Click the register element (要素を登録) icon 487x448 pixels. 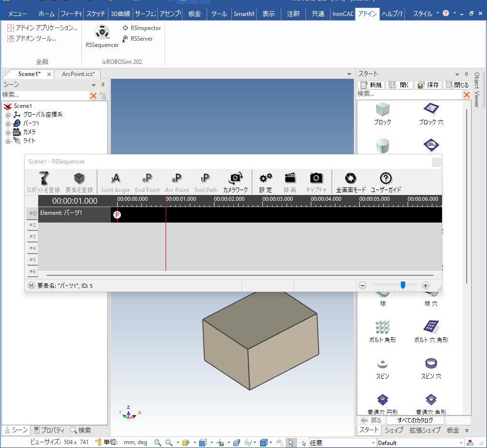pos(79,179)
